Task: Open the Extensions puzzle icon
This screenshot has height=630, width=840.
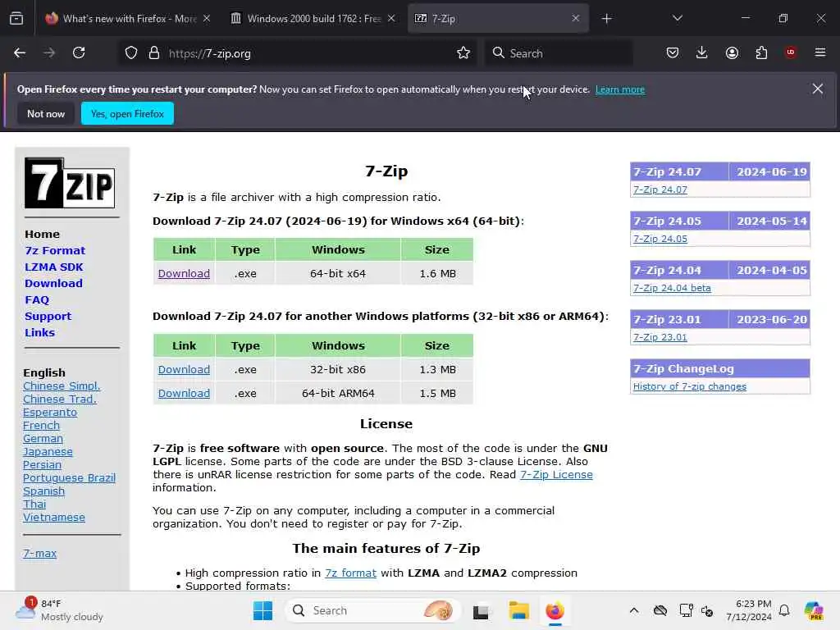Action: [x=761, y=53]
